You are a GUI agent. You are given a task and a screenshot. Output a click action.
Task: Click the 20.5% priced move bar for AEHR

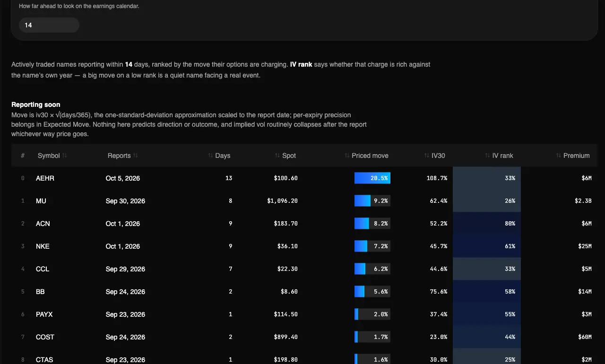pos(372,178)
